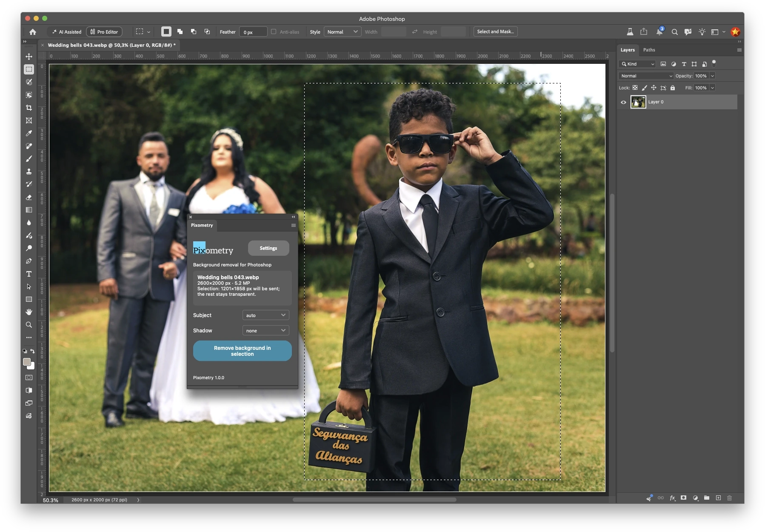Select the Zoom tool in toolbar

point(29,325)
